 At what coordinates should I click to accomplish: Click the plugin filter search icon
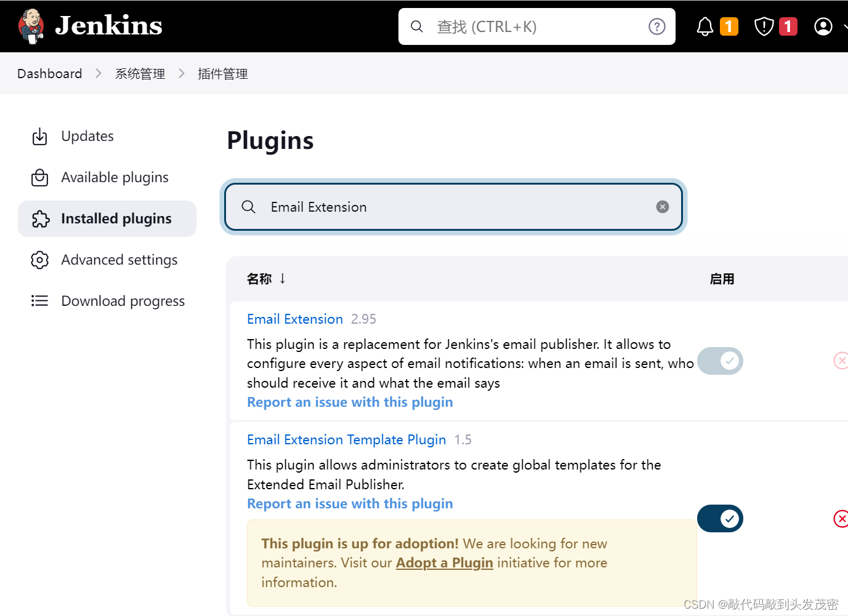[x=249, y=207]
